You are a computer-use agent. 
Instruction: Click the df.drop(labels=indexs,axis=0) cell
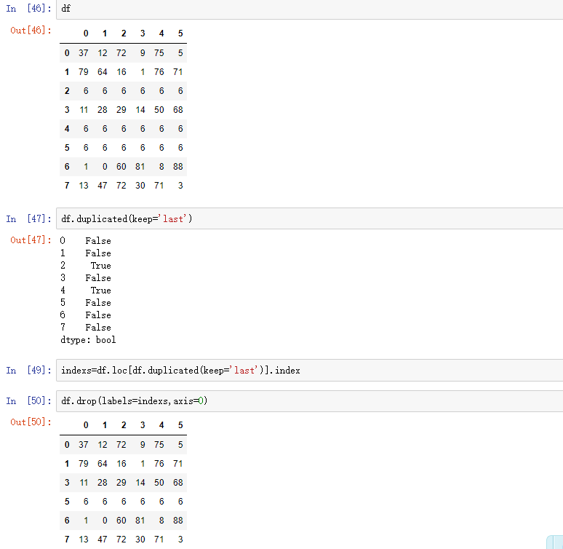(310, 401)
